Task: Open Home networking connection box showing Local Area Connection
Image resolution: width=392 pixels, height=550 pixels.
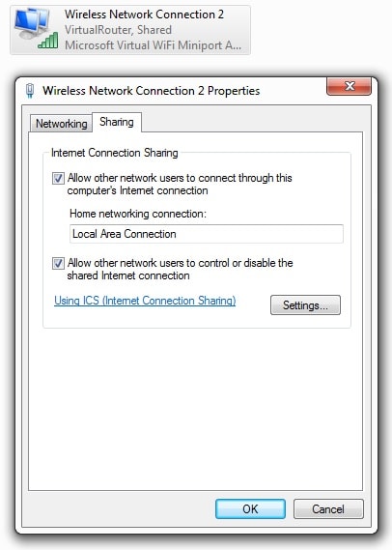Action: pos(207,234)
